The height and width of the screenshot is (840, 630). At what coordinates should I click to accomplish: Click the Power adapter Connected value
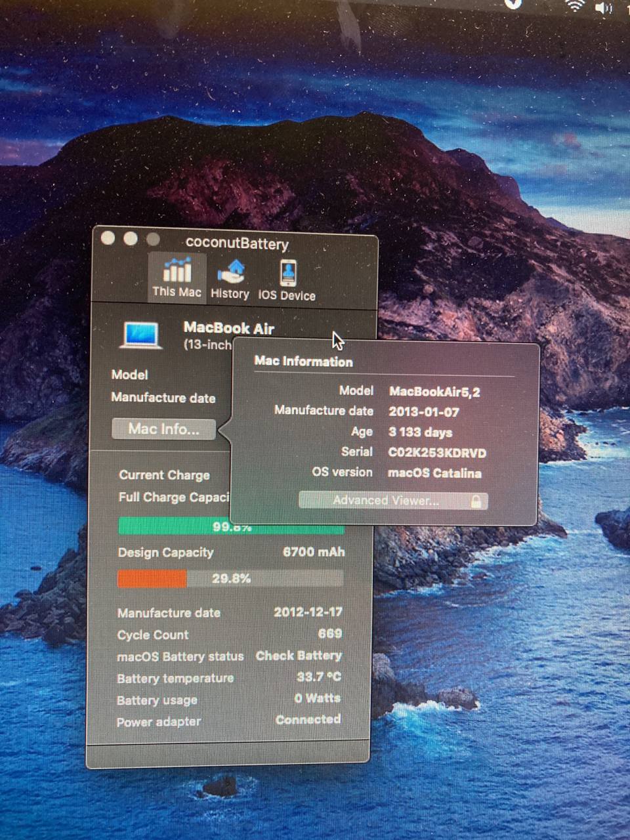pos(308,719)
